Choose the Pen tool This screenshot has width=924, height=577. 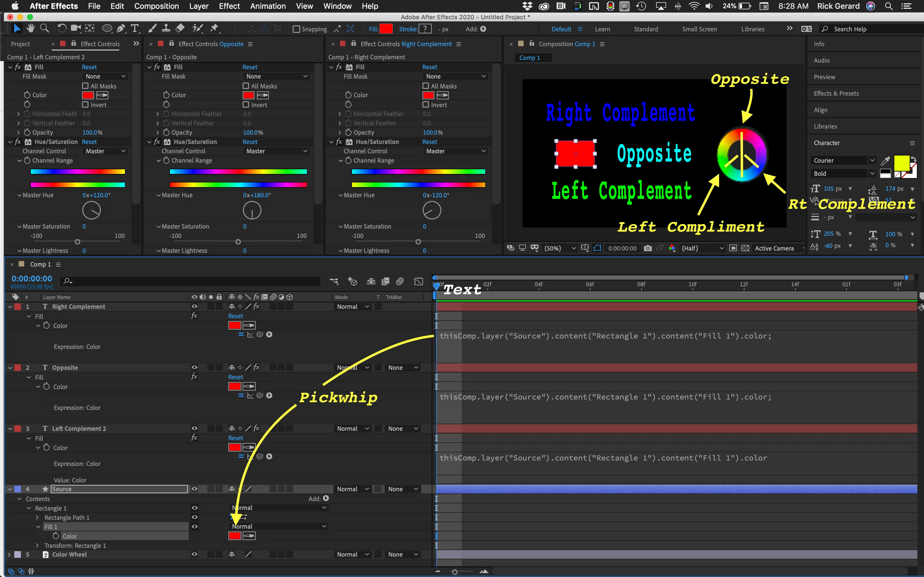tap(121, 28)
